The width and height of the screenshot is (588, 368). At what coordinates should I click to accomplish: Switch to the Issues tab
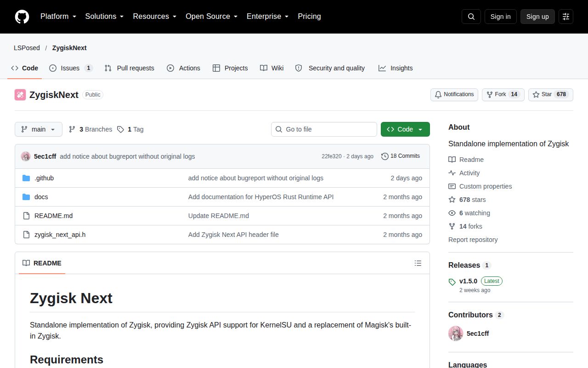coord(71,68)
